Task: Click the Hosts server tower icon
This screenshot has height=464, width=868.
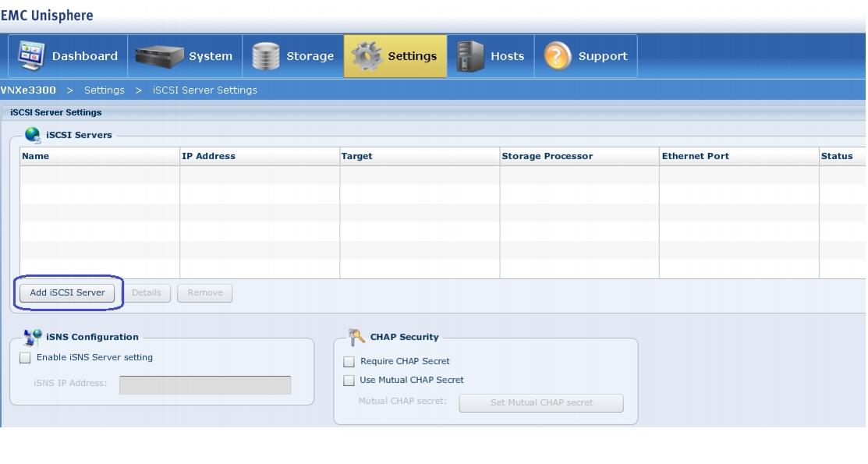Action: 470,56
